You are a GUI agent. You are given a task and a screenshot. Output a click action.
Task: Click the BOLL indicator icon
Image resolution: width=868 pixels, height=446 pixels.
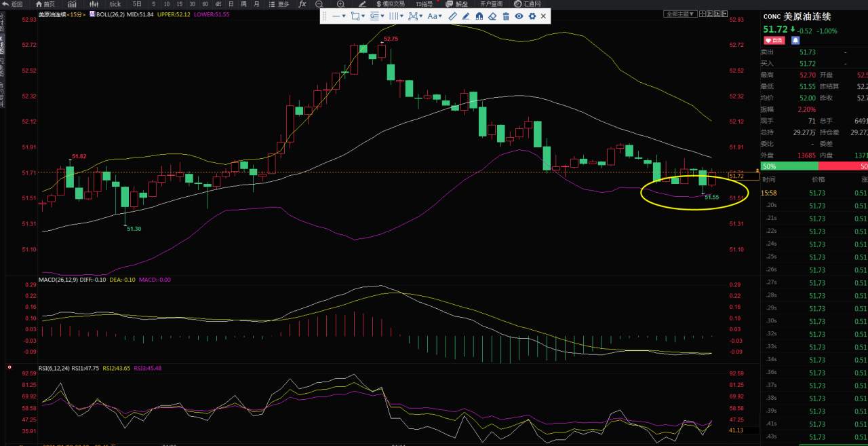pyautogui.click(x=92, y=14)
